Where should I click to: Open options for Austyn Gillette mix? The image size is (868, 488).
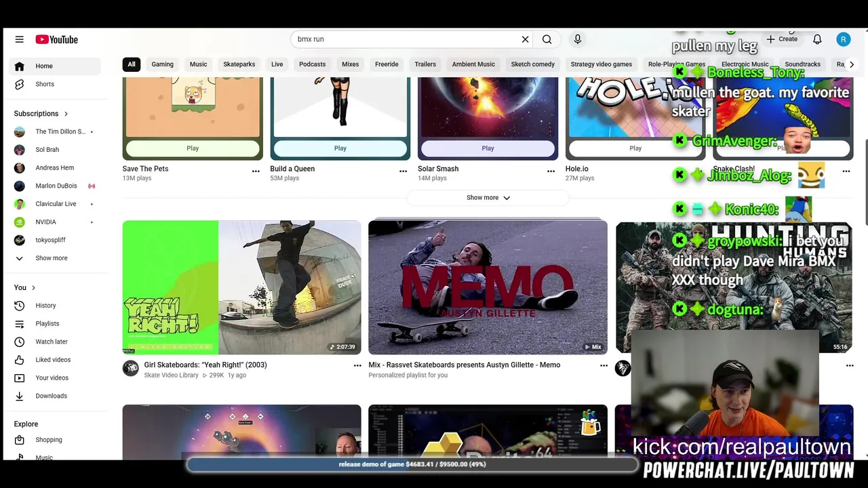click(x=604, y=366)
